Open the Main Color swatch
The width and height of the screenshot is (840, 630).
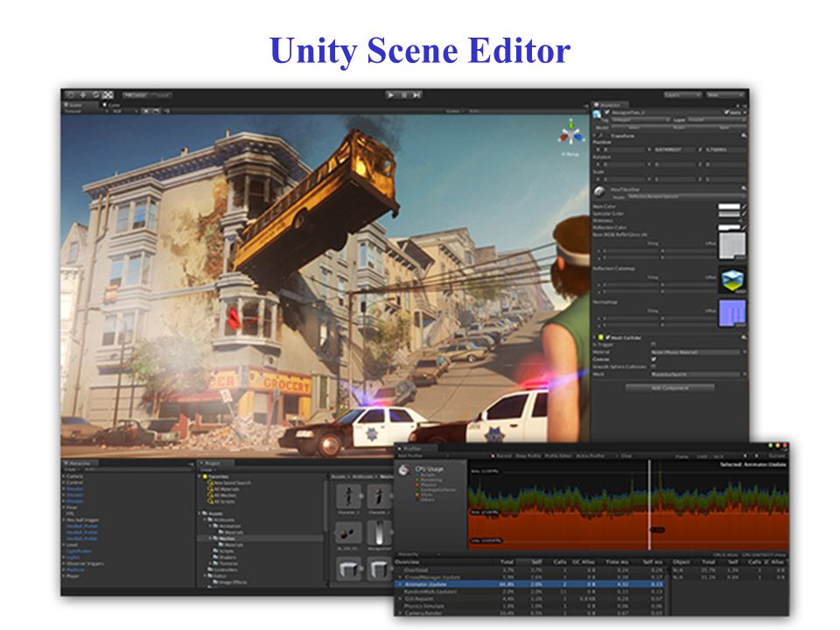[x=729, y=206]
